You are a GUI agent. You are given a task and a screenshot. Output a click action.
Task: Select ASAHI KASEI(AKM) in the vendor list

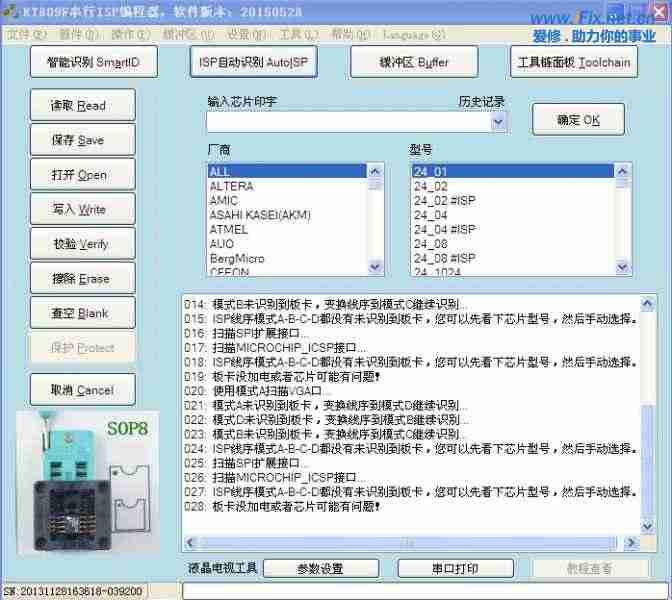[x=287, y=215]
